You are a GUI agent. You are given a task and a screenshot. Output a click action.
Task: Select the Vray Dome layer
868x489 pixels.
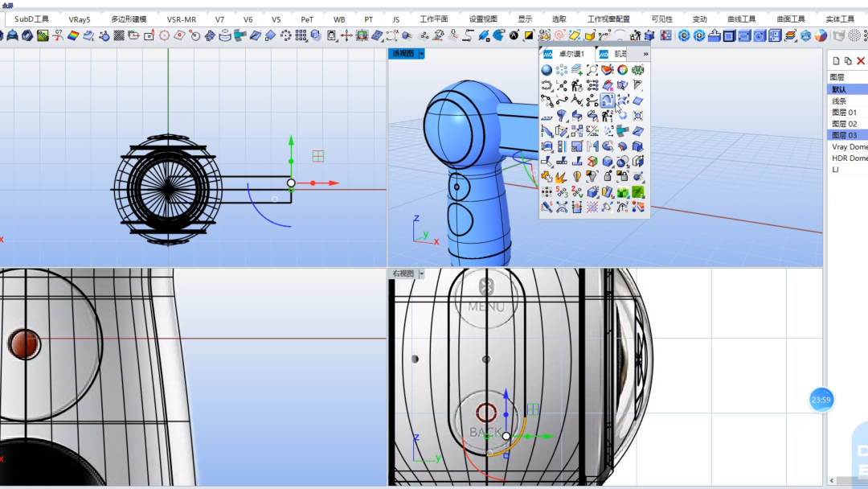click(848, 146)
